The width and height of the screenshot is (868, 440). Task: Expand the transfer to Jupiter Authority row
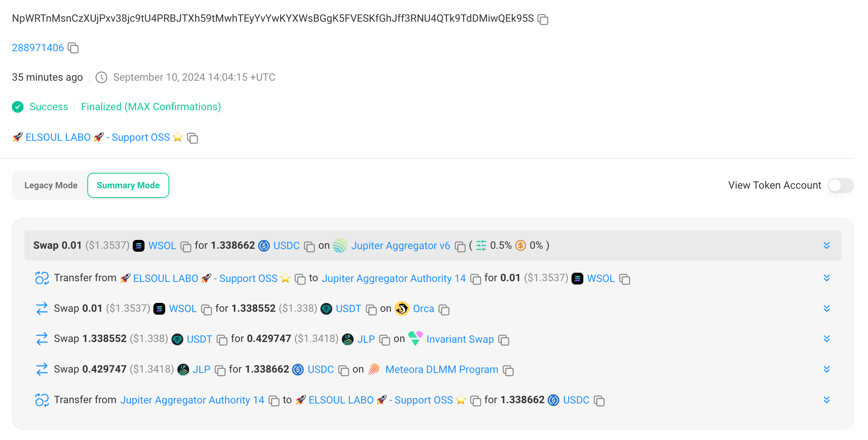tap(827, 278)
